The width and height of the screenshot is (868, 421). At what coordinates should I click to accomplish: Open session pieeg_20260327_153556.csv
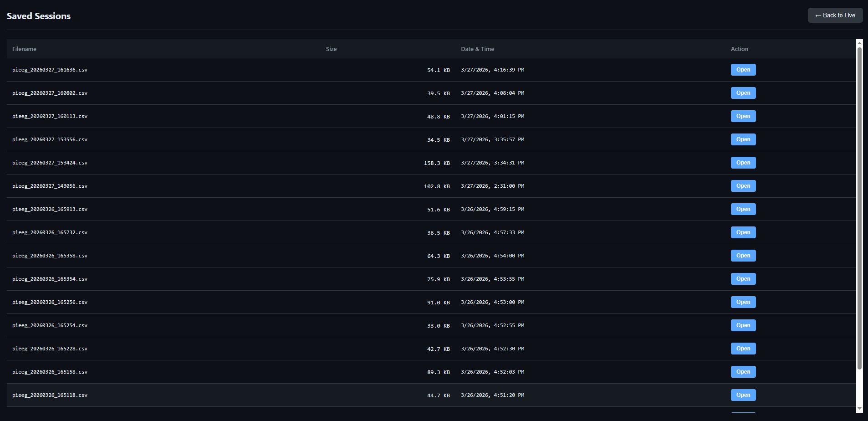coord(743,139)
